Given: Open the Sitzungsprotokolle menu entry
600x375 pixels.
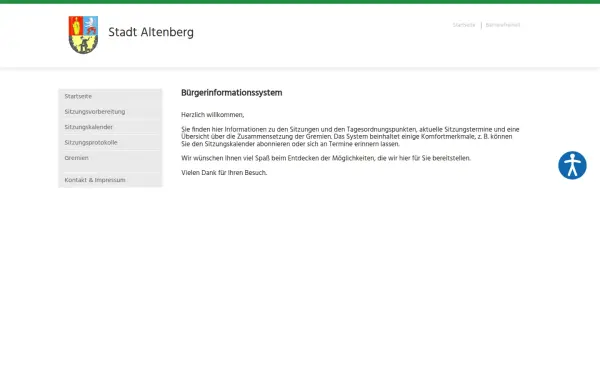Looking at the screenshot, I should pyautogui.click(x=91, y=142).
